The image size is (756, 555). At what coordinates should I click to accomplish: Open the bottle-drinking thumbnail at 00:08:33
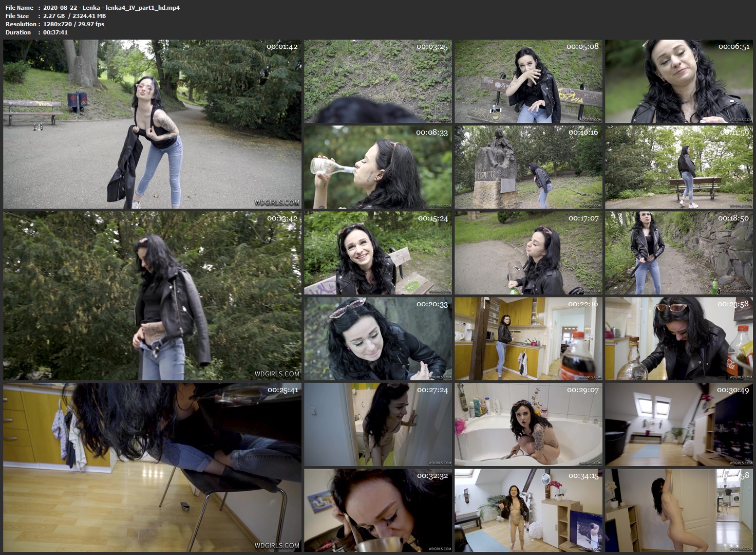378,167
